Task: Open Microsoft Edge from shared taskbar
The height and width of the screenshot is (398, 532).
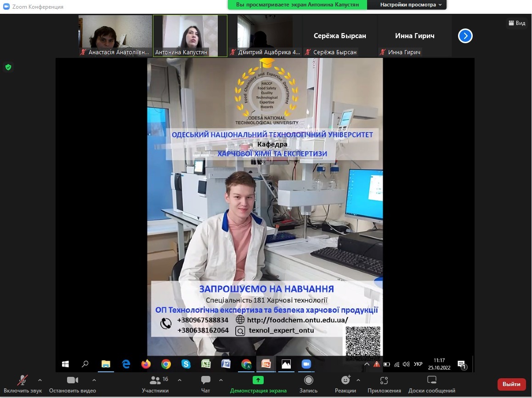Action: [126, 364]
